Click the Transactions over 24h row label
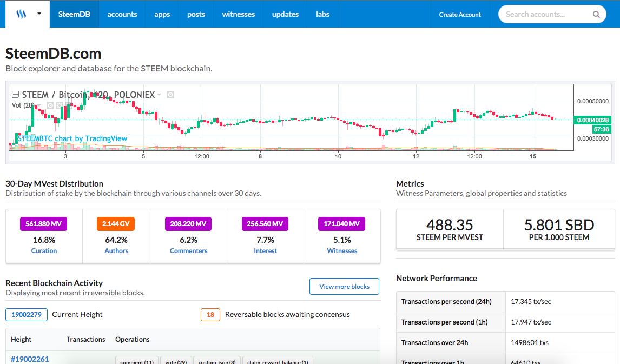 coord(434,343)
